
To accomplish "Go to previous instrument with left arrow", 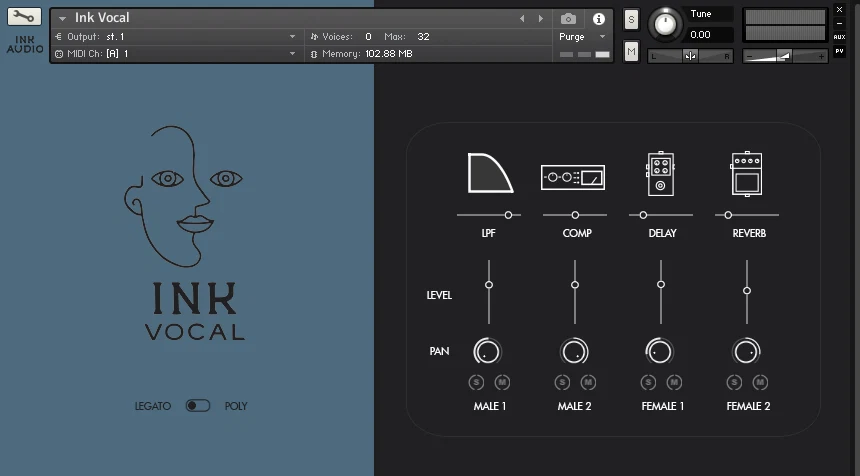I will click(522, 19).
